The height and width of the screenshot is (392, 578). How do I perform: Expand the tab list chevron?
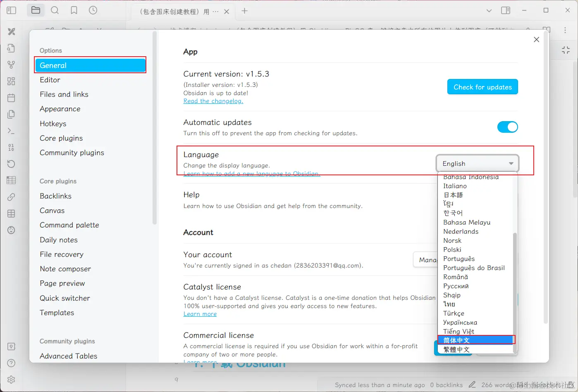click(489, 11)
